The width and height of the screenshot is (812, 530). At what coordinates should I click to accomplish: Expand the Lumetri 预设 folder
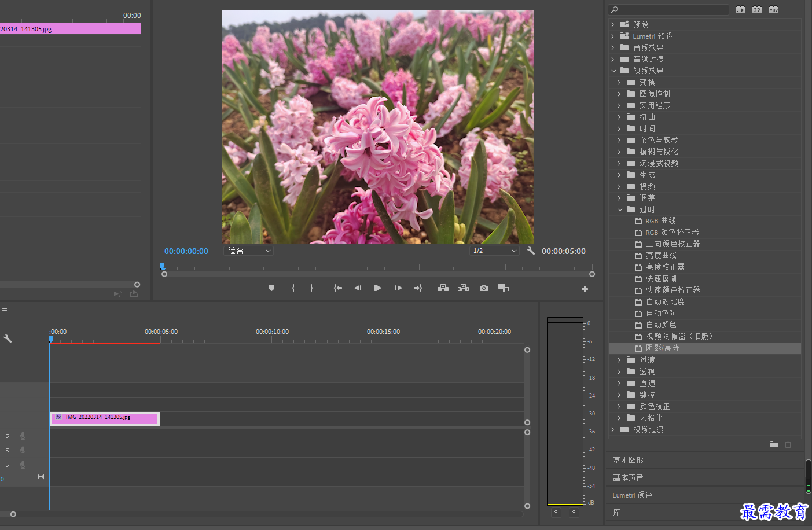613,36
